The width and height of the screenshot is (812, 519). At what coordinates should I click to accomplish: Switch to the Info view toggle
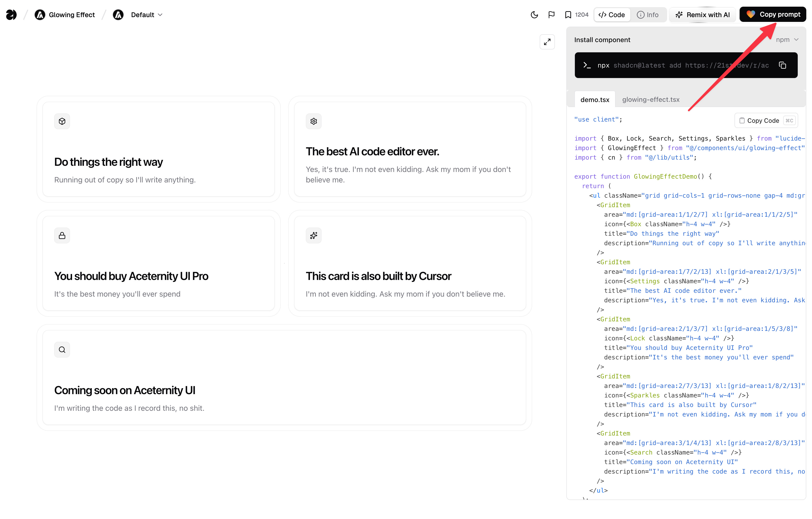(x=647, y=15)
